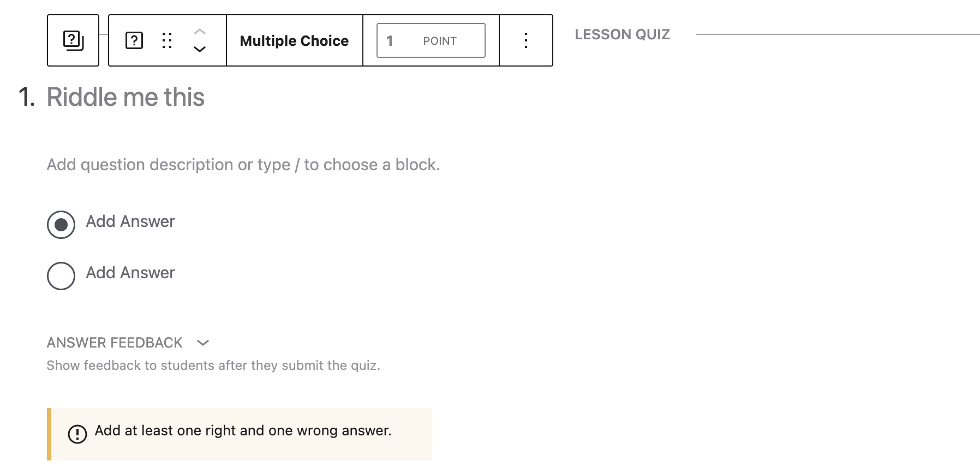Select the parent Lesson Quiz block icon
This screenshot has height=467, width=980.
point(73,39)
